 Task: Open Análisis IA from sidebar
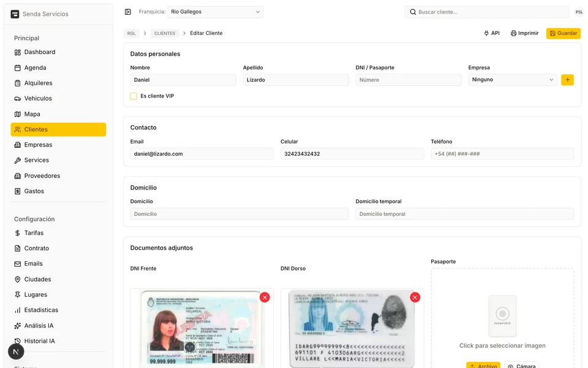tap(39, 326)
